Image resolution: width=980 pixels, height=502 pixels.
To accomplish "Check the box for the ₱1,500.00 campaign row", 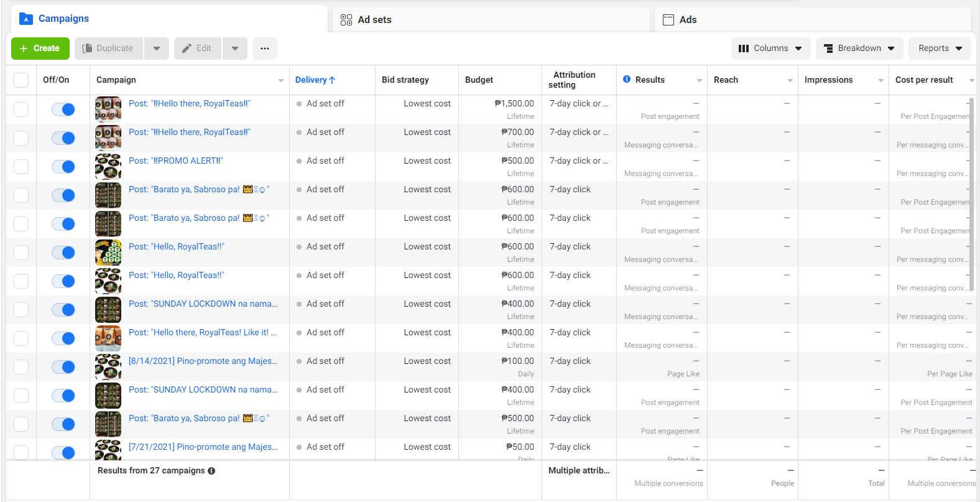I will coord(21,109).
